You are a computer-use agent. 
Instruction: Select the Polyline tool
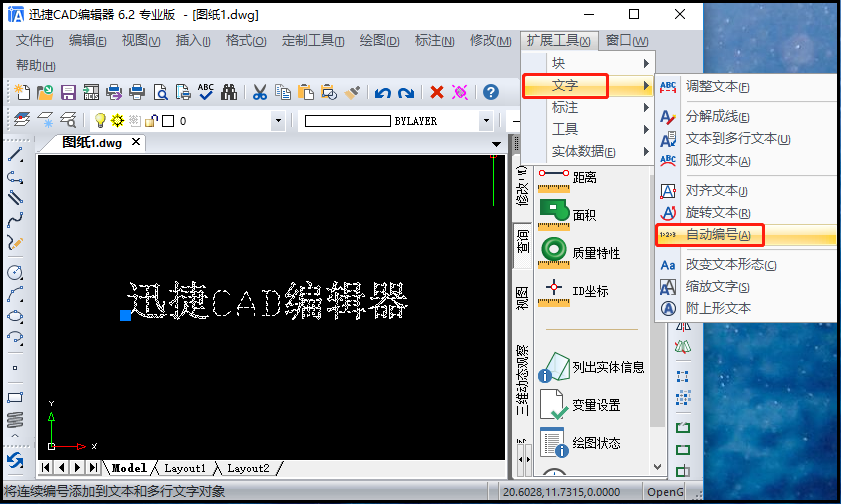15,177
